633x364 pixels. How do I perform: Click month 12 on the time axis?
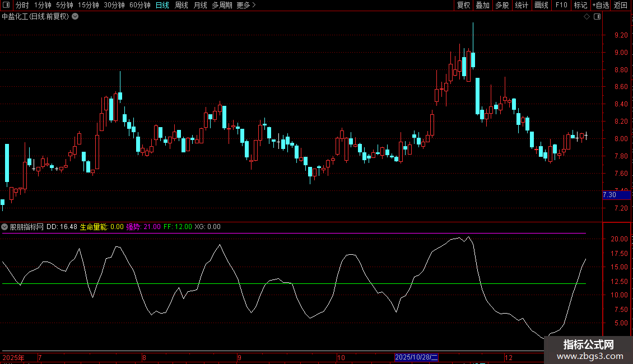pyautogui.click(x=508, y=357)
